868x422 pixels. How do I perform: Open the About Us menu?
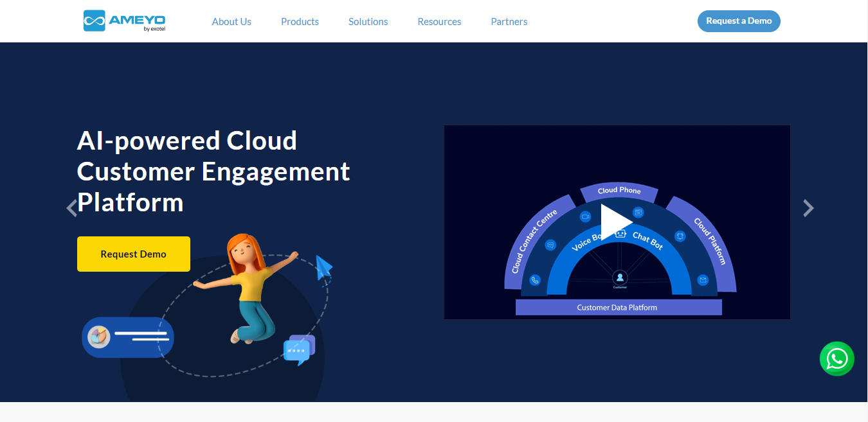click(x=231, y=21)
